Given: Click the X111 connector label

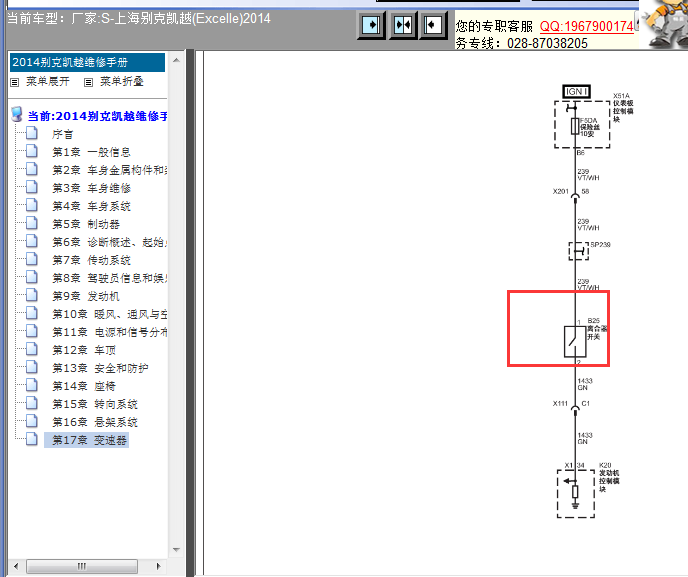Looking at the screenshot, I should tap(560, 403).
